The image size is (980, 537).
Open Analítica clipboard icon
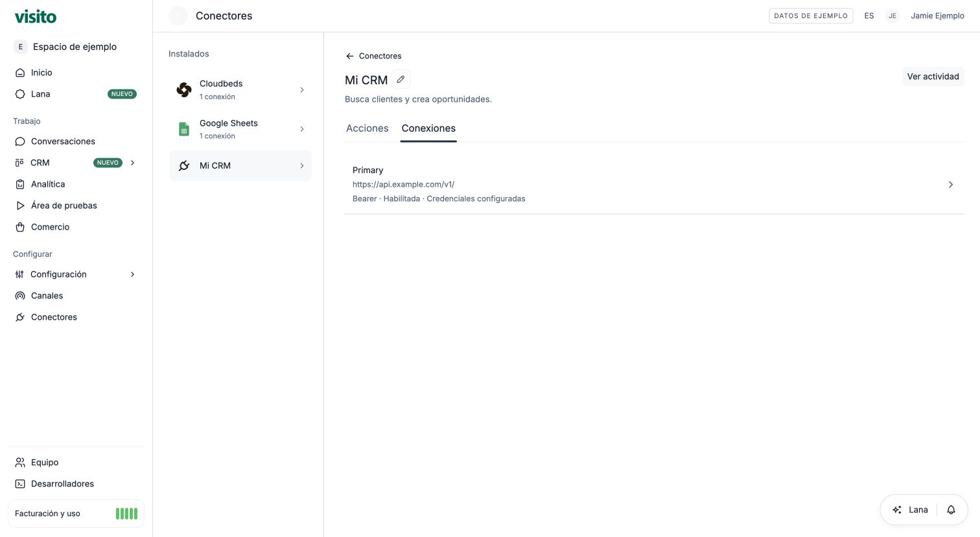click(x=20, y=184)
